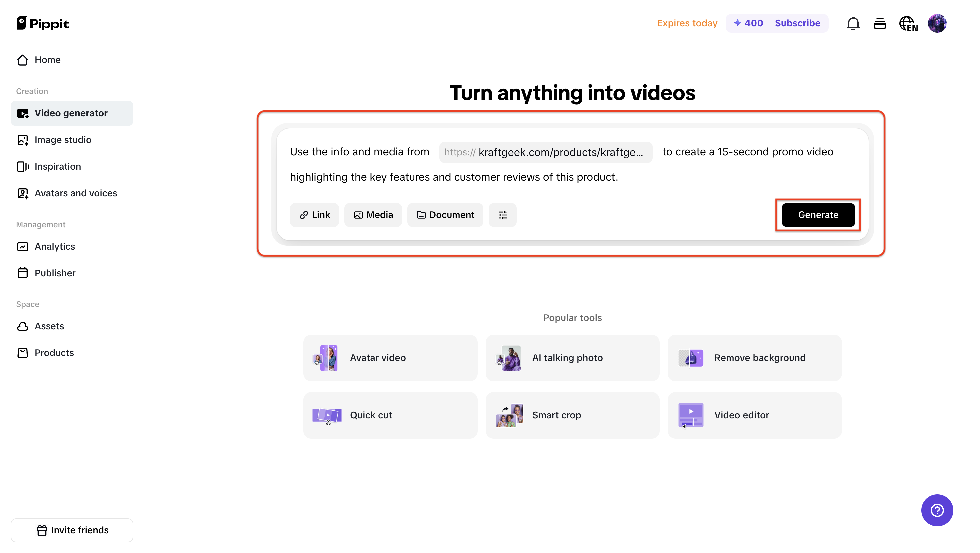Open your profile avatar menu
This screenshot has height=553, width=980.
click(x=937, y=23)
